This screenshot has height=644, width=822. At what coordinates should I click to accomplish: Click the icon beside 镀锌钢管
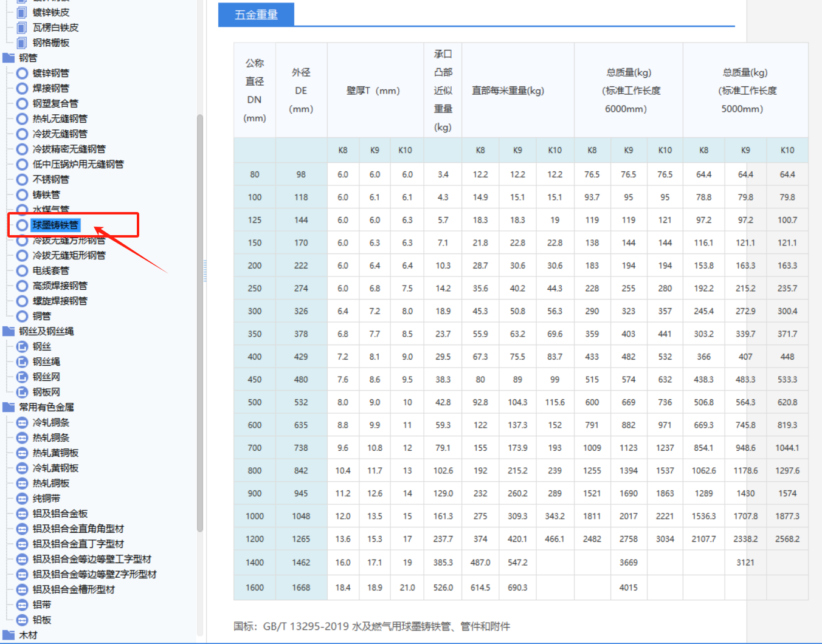22,74
